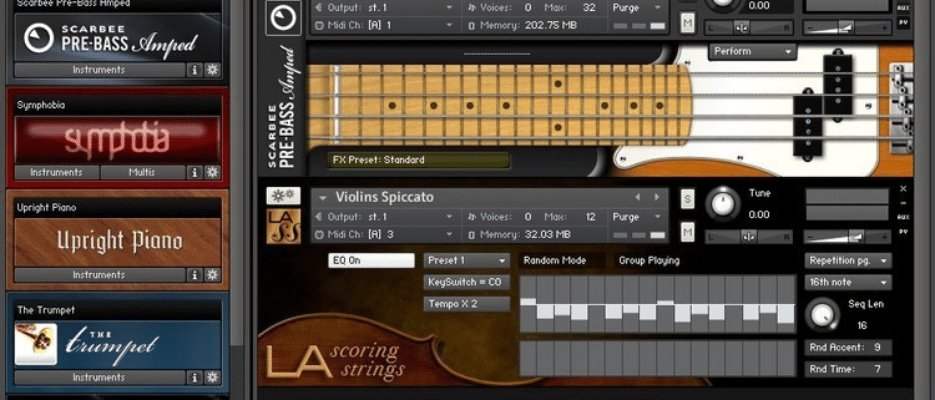Open Scarbee Pre-Bass Amped gear settings
This screenshot has height=400, width=935.
point(212,70)
